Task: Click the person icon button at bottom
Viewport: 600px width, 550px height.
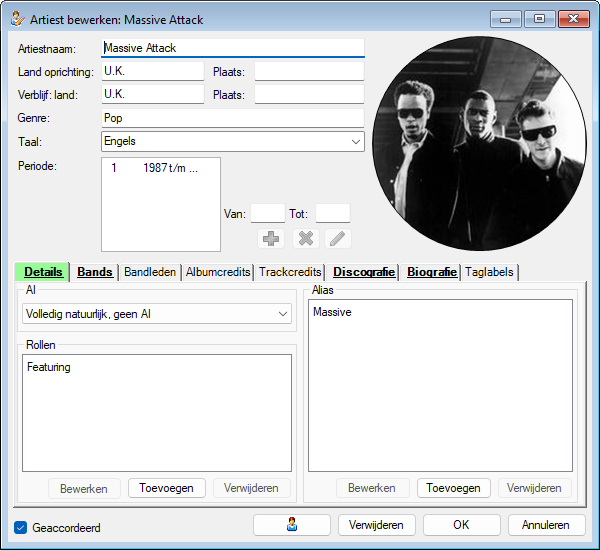Action: [292, 524]
